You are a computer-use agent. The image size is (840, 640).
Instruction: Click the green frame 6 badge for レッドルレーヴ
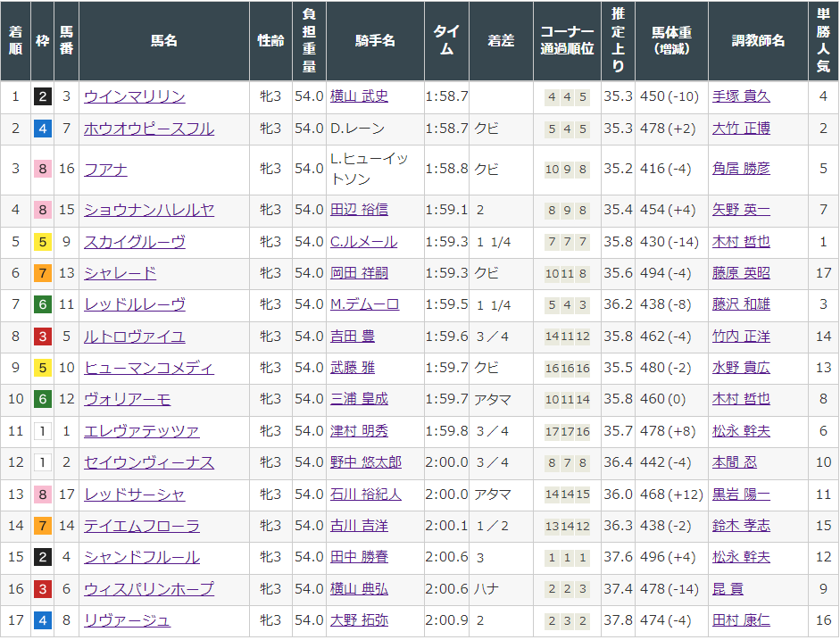click(x=42, y=304)
